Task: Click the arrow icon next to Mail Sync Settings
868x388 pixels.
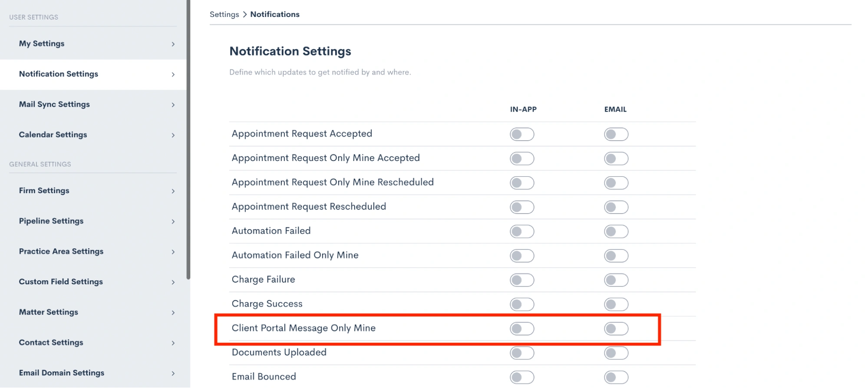Action: (x=173, y=105)
